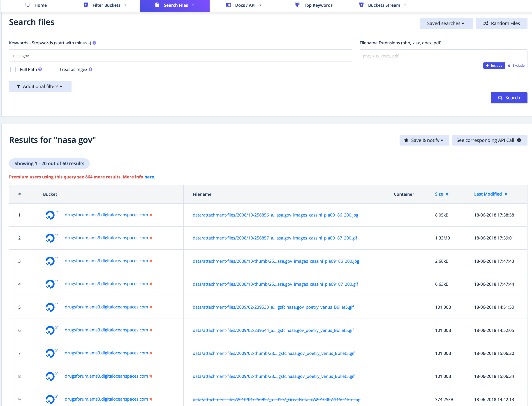This screenshot has width=532, height=406.
Task: Open the Filter Buckets menu
Action: pos(106,5)
